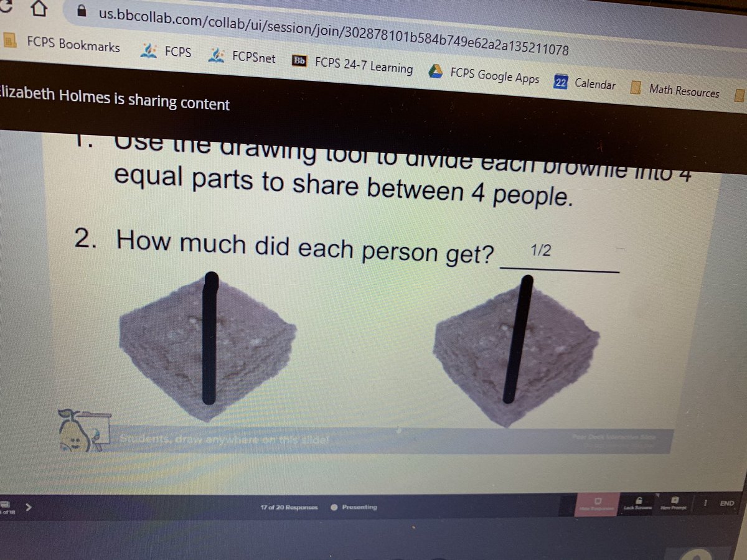Image resolution: width=747 pixels, height=560 pixels.
Task: Open the Calendar bookmark
Action: point(585,83)
